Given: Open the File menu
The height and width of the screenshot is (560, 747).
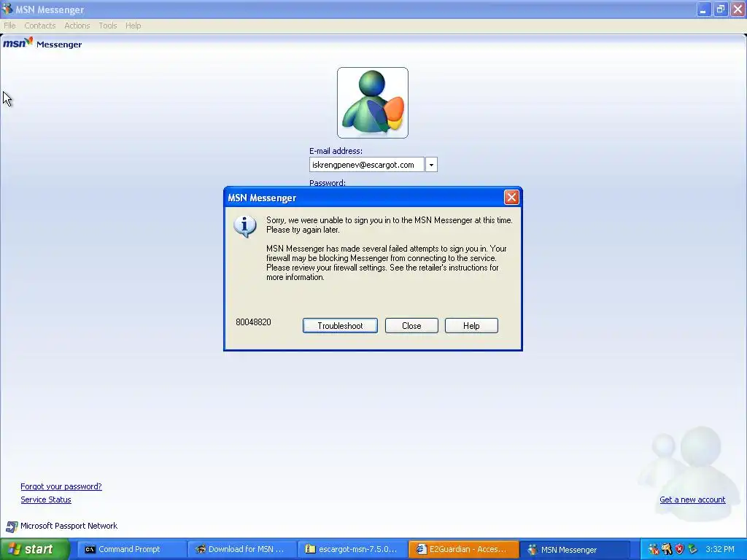Looking at the screenshot, I should (9, 26).
